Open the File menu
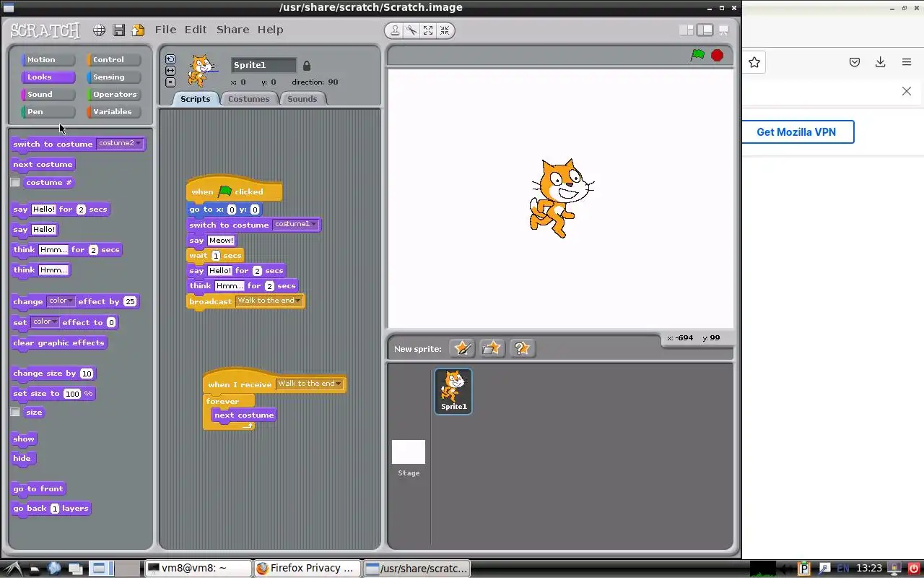This screenshot has height=578, width=924. pyautogui.click(x=165, y=30)
